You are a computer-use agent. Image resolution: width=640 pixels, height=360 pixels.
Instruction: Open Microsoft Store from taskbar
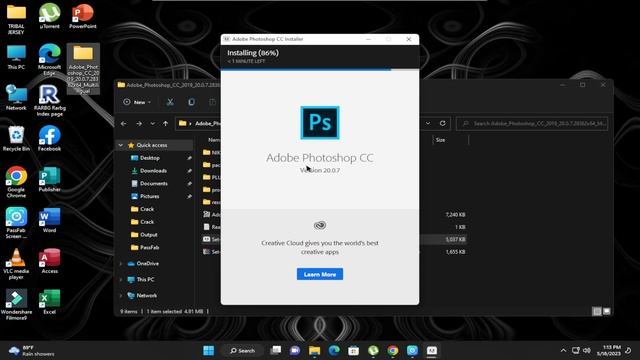coord(353,351)
